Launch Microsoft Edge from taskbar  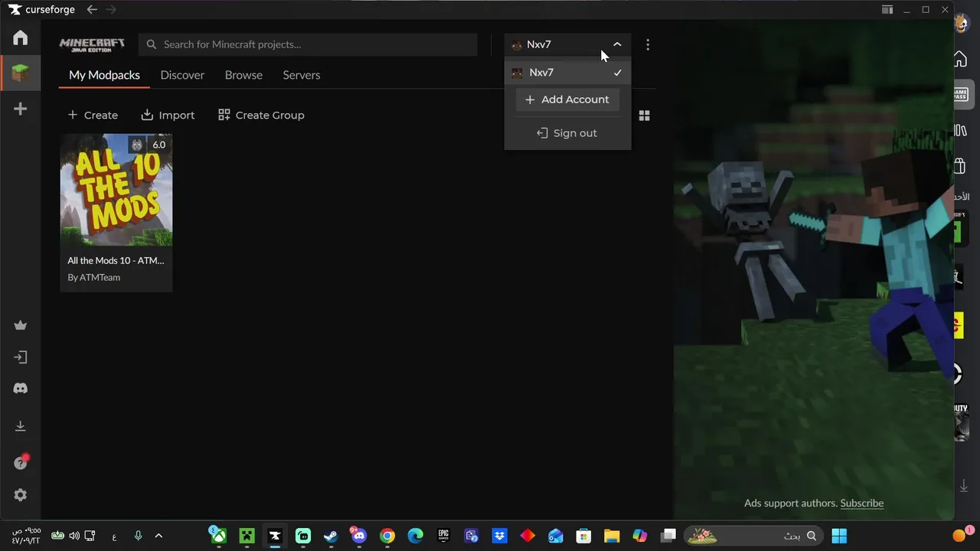click(x=415, y=536)
